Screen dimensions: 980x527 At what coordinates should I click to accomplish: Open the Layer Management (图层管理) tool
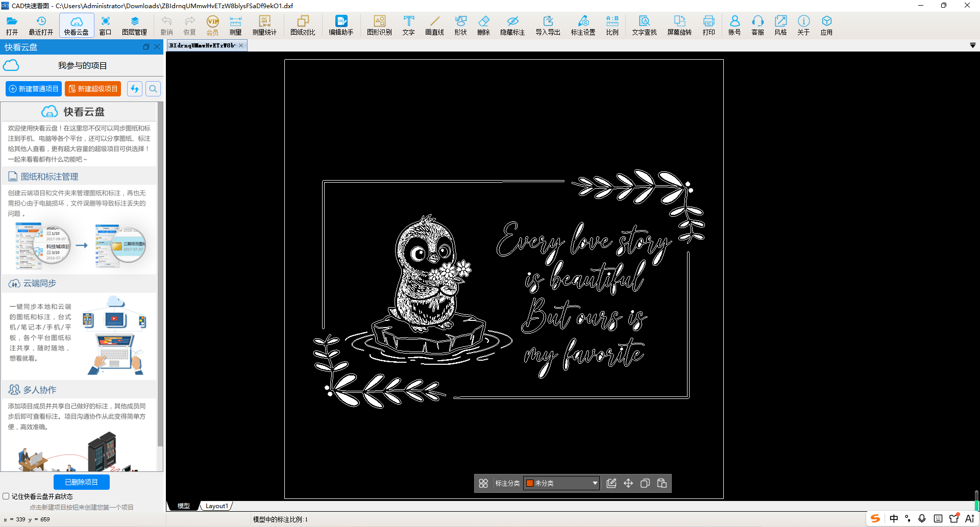pos(134,25)
